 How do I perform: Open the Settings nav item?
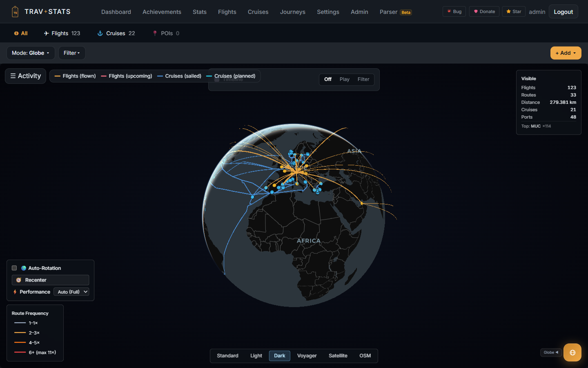click(x=328, y=12)
